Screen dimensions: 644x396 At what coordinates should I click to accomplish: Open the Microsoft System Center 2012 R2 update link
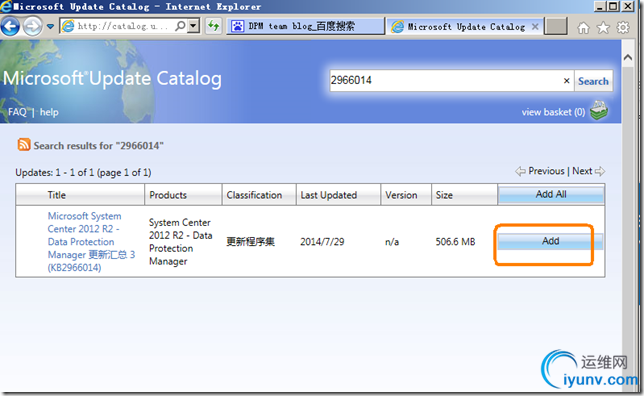coord(91,242)
